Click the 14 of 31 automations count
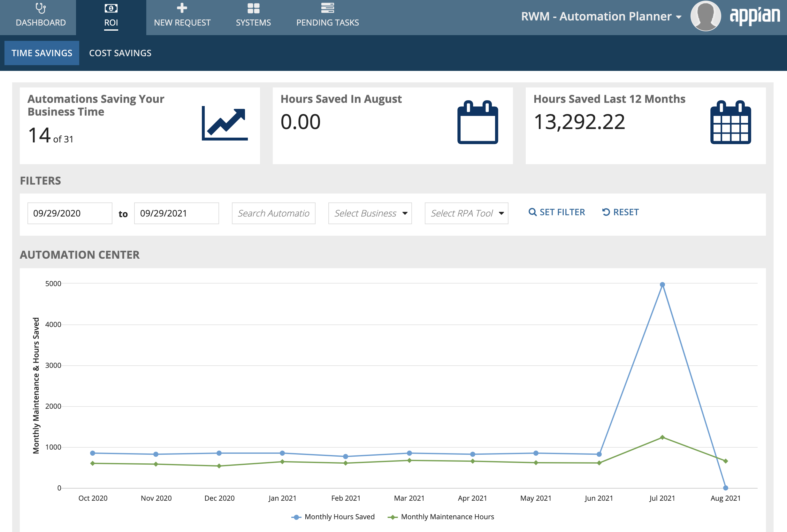The image size is (787, 532). click(50, 135)
